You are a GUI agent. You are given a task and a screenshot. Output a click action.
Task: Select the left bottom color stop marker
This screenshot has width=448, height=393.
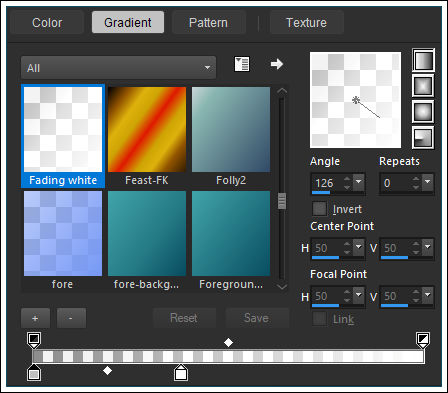coord(34,373)
